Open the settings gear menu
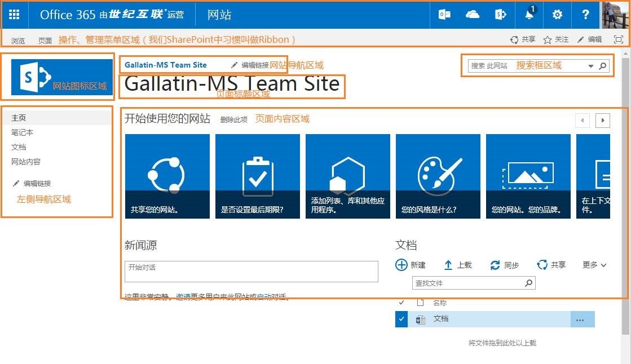Viewport: 631px width, 364px height. click(557, 15)
